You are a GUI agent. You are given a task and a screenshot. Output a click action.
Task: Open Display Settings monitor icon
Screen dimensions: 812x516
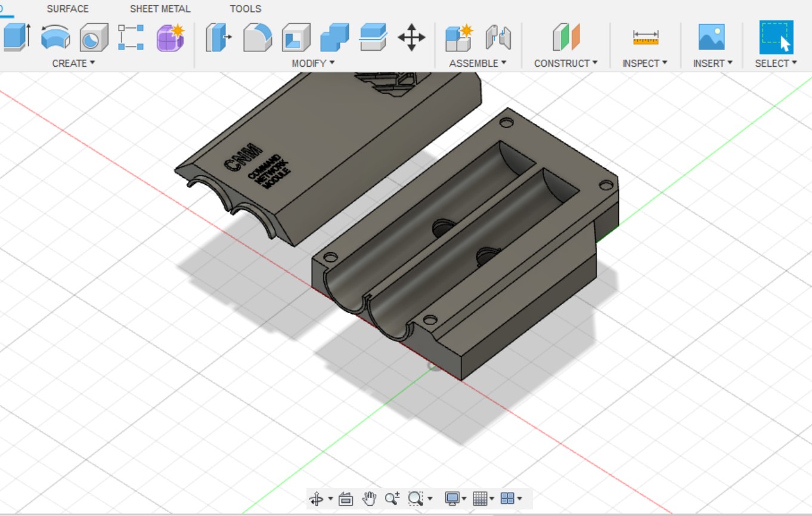coord(453,498)
